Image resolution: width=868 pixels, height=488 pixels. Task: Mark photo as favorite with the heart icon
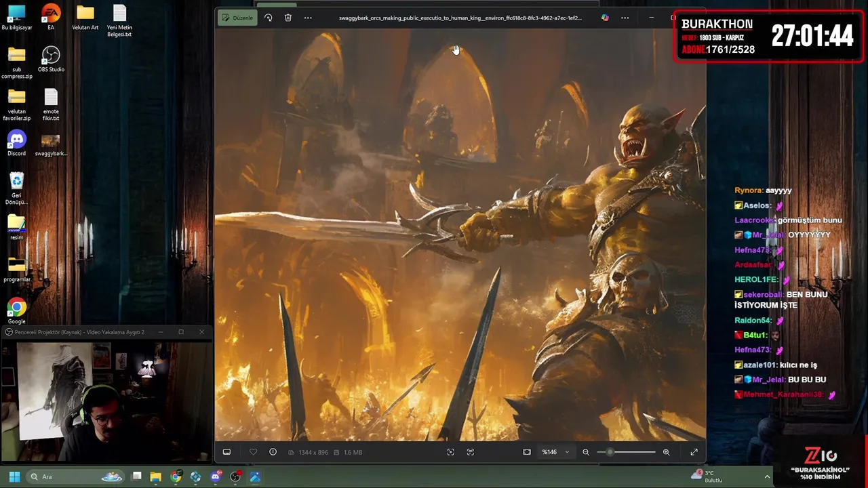click(253, 452)
